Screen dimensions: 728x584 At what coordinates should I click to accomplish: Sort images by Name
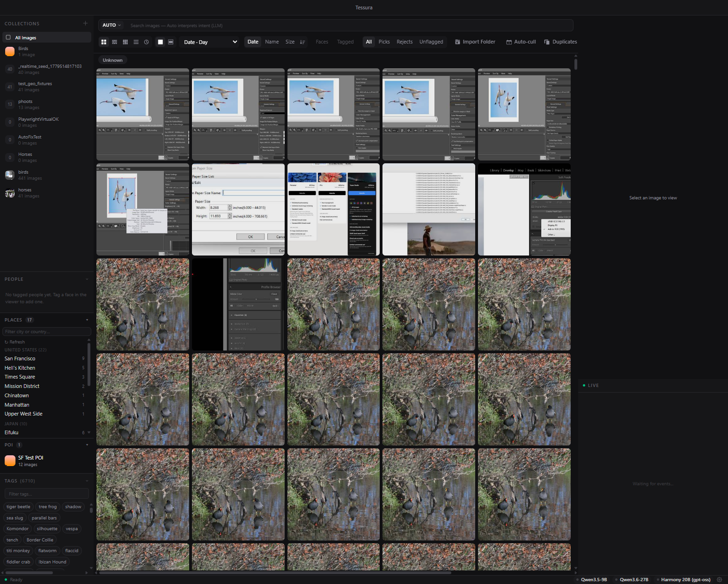[x=272, y=42]
